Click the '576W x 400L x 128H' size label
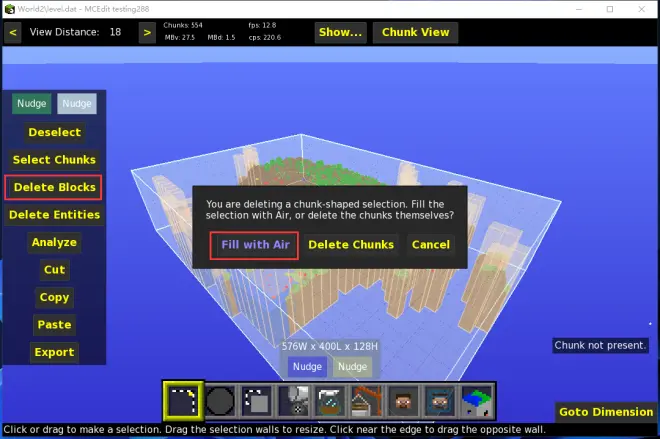This screenshot has height=439, width=660. [330, 346]
